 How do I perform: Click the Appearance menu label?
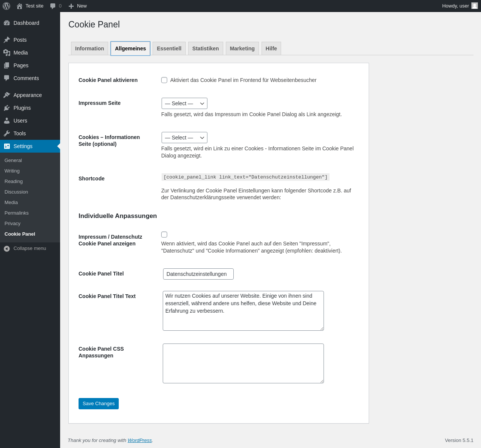point(28,95)
